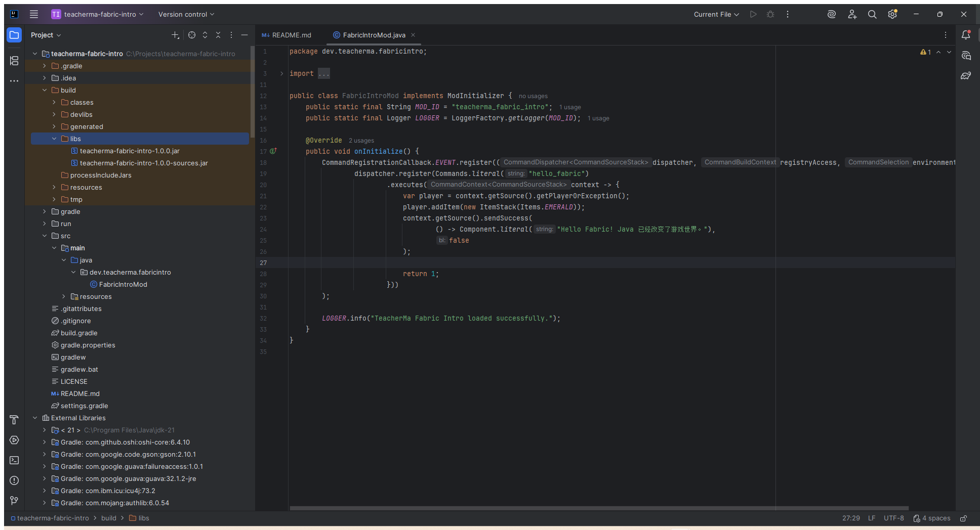Image resolution: width=980 pixels, height=530 pixels.
Task: Open the Gradle tool window
Action: point(966,75)
